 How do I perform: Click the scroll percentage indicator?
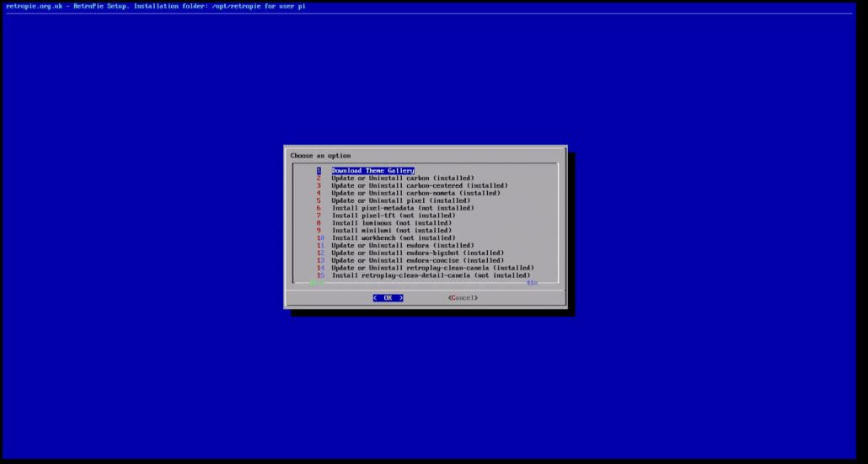[532, 283]
